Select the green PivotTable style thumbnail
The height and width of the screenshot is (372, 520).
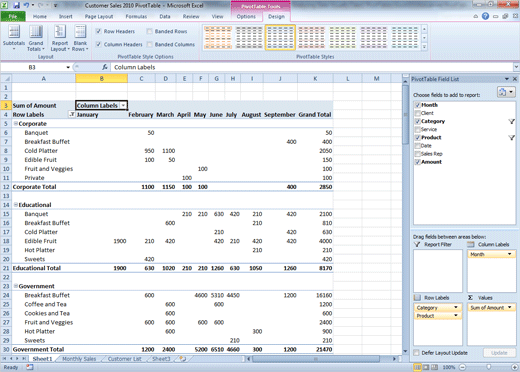(342, 37)
